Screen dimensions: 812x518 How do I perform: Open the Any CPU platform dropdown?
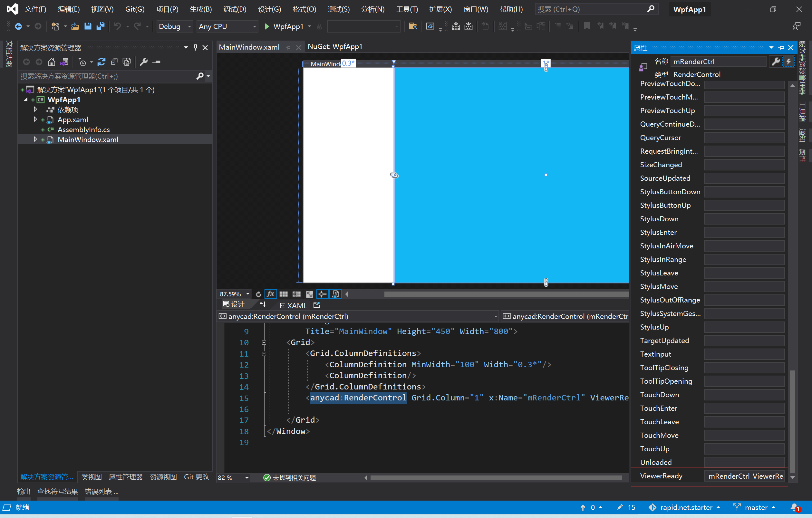point(254,26)
